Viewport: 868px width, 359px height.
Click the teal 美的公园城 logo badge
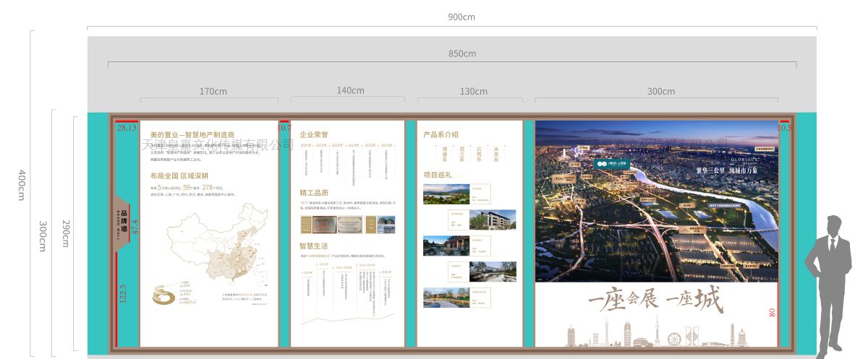[x=612, y=164]
